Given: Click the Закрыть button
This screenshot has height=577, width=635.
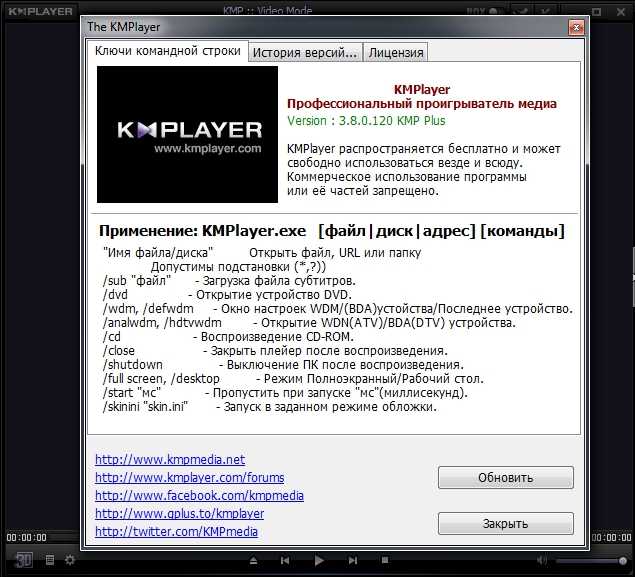Looking at the screenshot, I should click(x=506, y=524).
